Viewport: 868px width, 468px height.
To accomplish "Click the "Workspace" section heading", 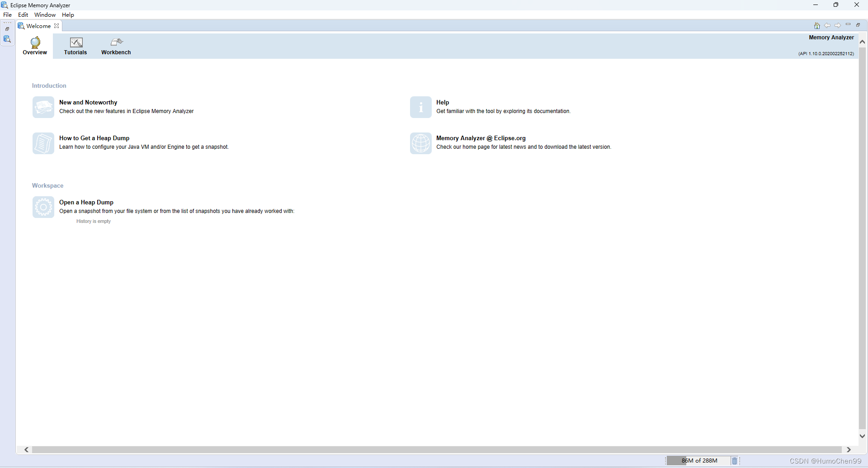I will coord(47,186).
